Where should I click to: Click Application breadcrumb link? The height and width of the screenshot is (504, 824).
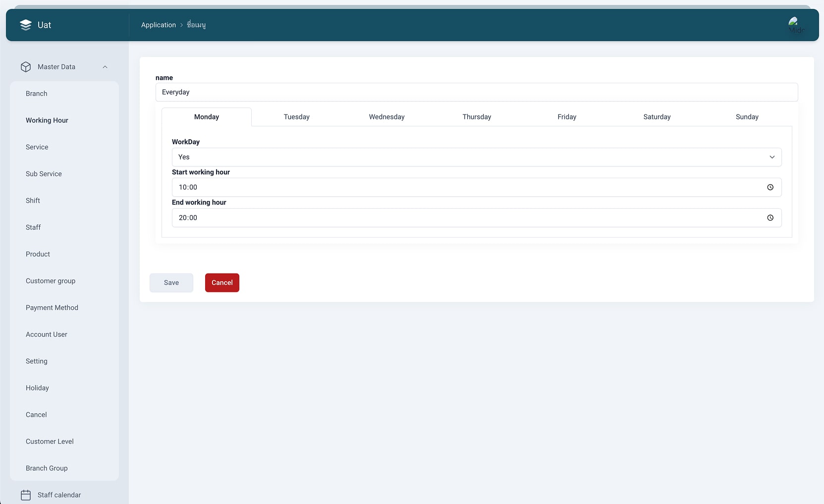pos(159,25)
